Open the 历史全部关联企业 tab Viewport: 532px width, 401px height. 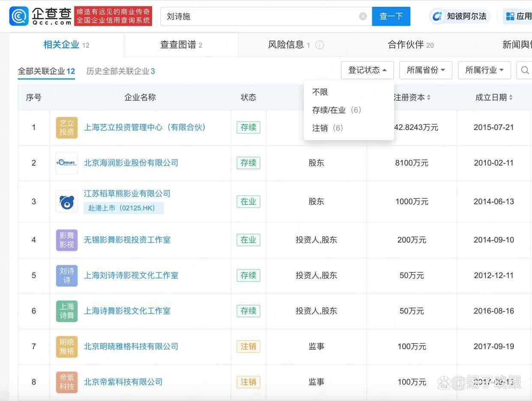pyautogui.click(x=120, y=71)
